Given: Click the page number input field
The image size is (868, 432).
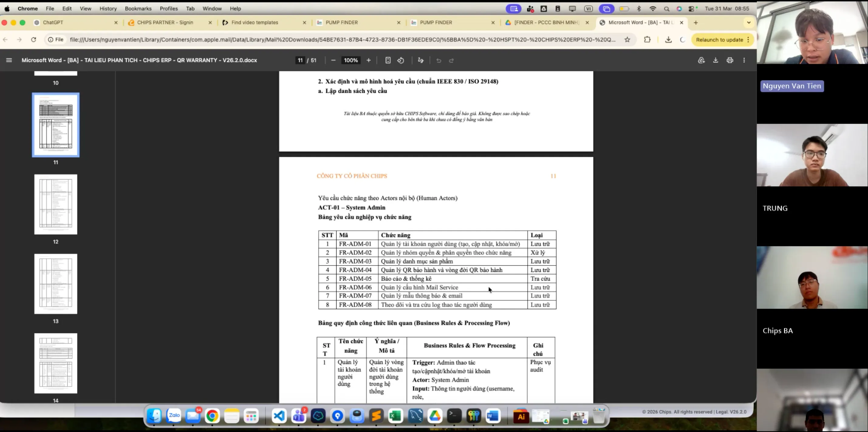Looking at the screenshot, I should coord(300,60).
